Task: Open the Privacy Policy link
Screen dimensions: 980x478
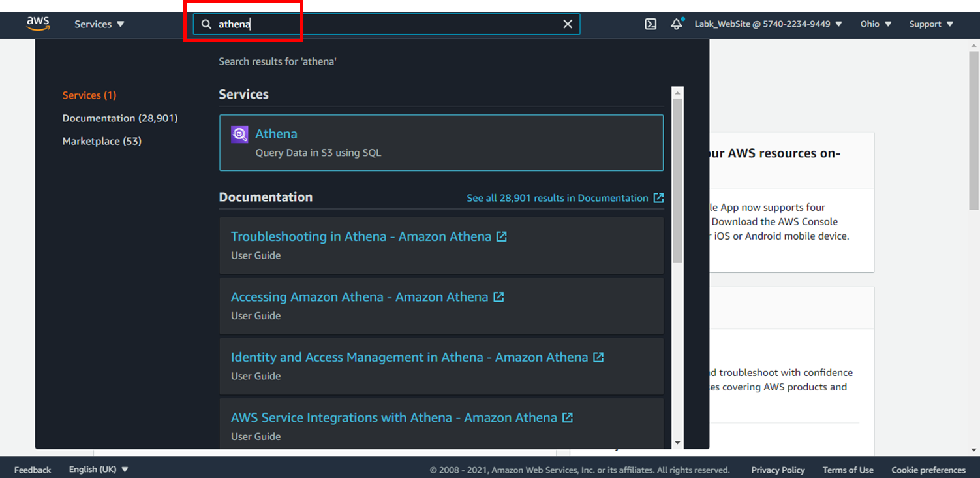Action: pos(778,470)
